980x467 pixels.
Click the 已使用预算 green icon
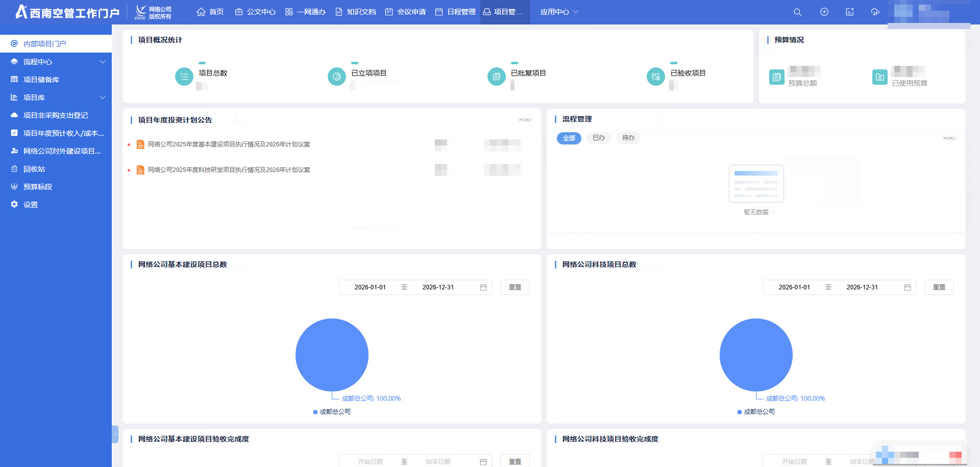pyautogui.click(x=880, y=77)
